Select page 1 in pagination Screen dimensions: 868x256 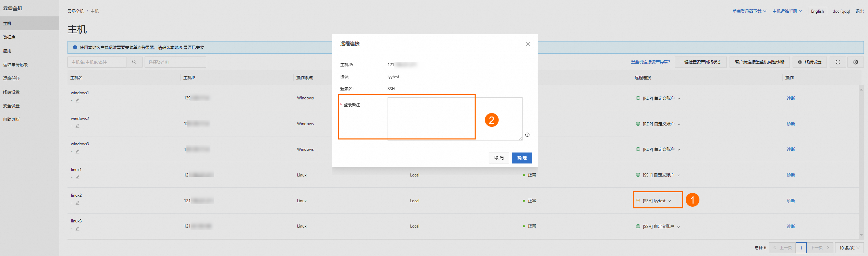[x=801, y=248]
